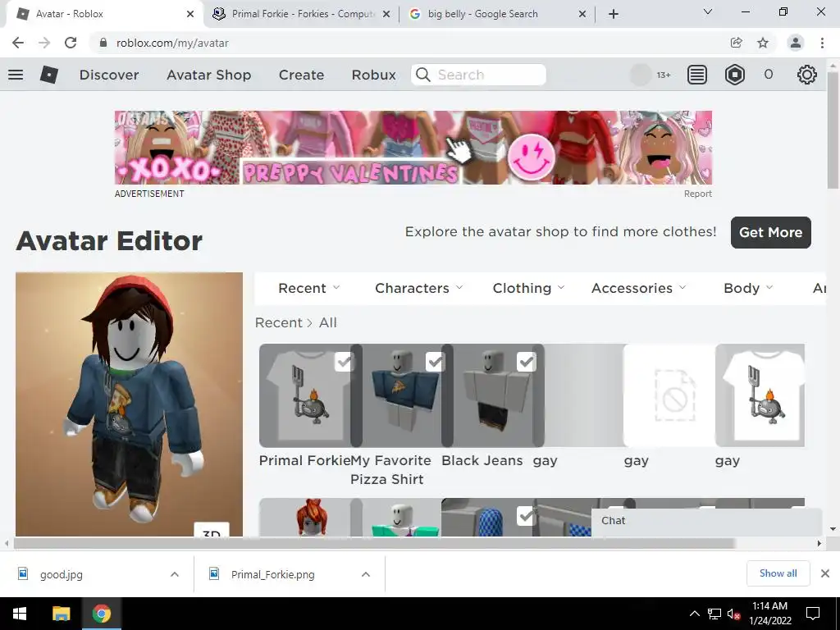Show hidden system tray icons
The height and width of the screenshot is (630, 840).
pos(694,614)
